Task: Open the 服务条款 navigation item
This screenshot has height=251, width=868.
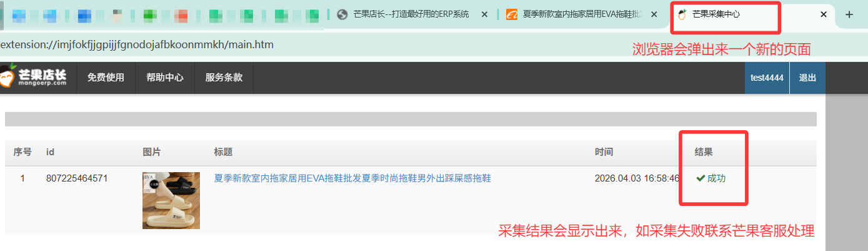Action: (224, 78)
